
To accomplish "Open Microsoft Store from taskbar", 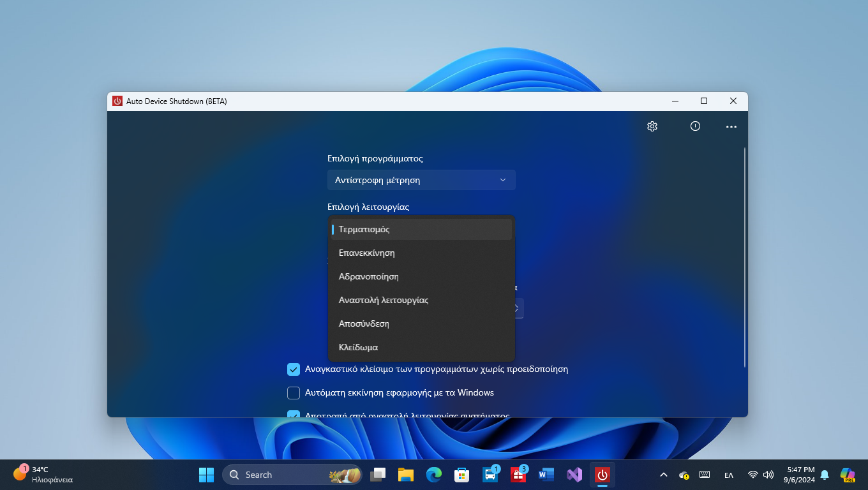I will [x=462, y=475].
